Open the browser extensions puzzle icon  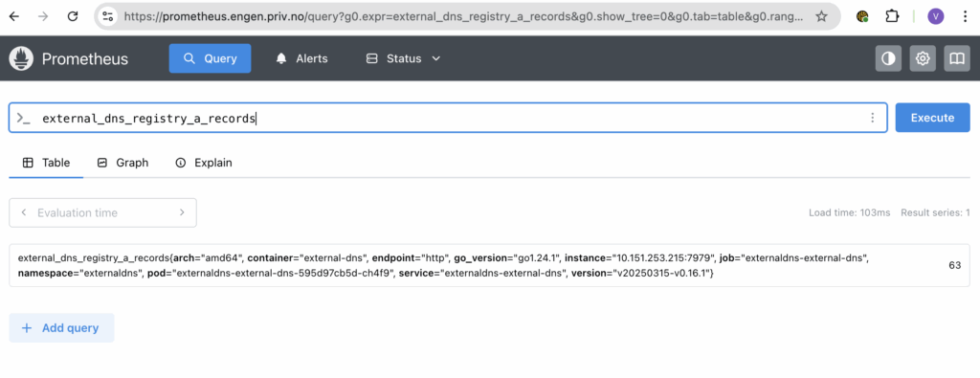click(893, 17)
